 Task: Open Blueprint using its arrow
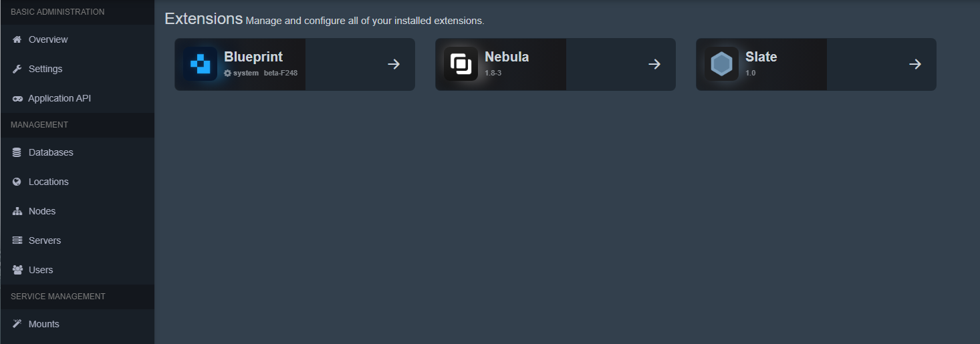pos(394,64)
